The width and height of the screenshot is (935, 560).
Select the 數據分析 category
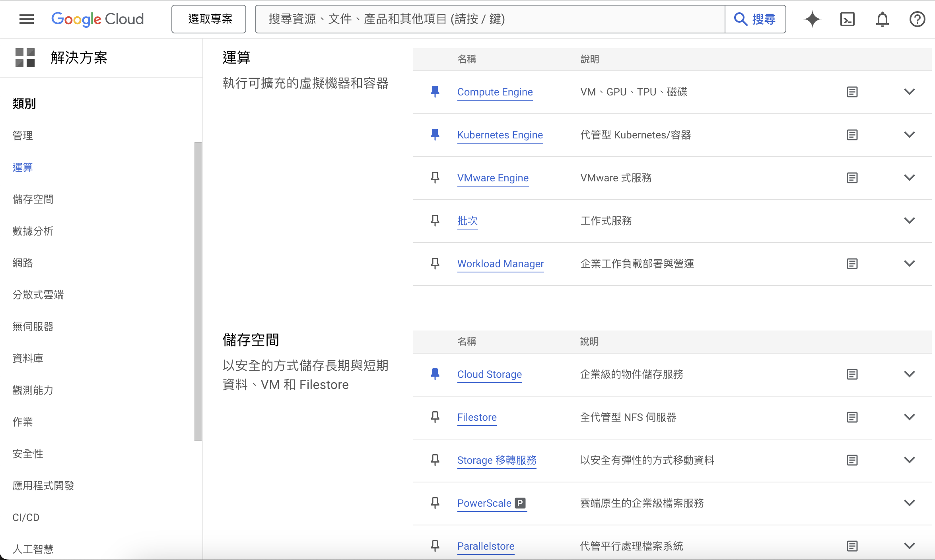click(33, 231)
